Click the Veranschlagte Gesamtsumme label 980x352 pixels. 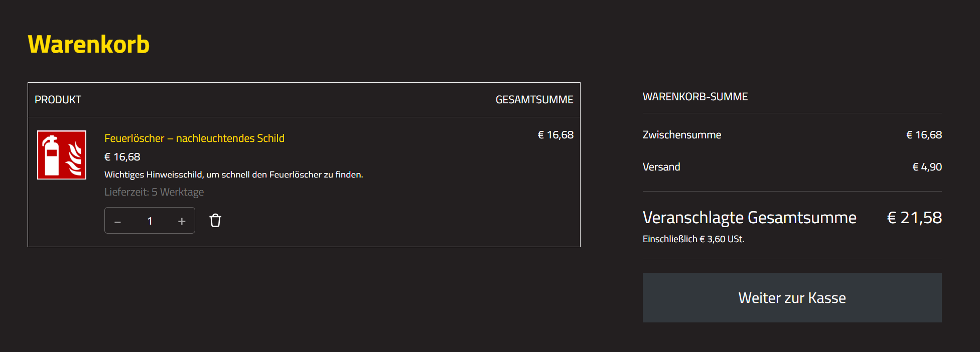click(x=750, y=218)
